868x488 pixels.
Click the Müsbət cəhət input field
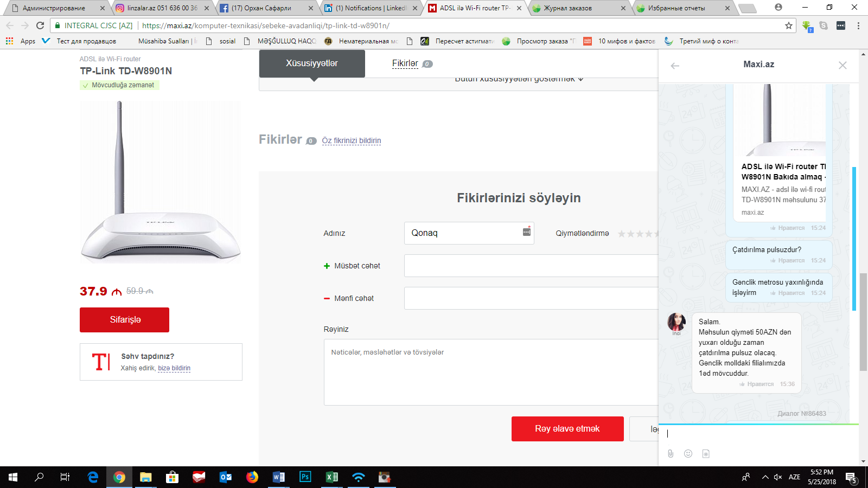point(532,266)
